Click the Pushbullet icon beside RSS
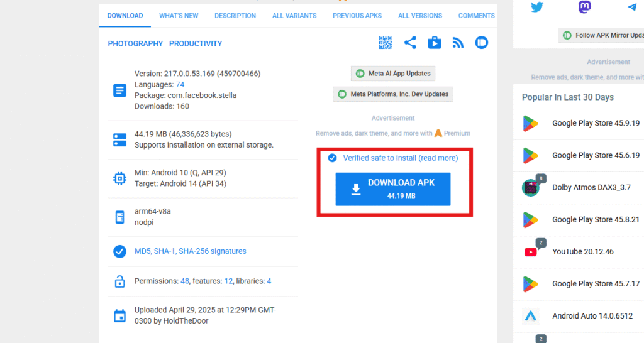The image size is (644, 343). click(481, 42)
